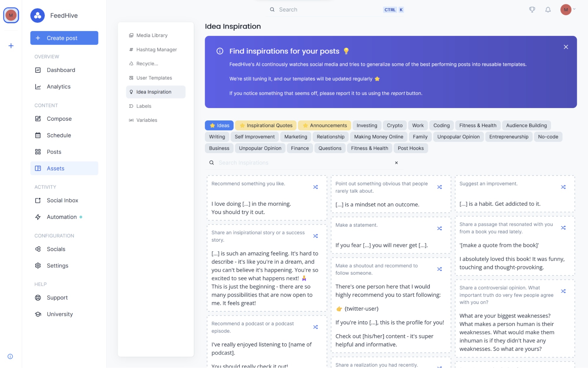The image size is (588, 368).
Task: Shuffle the "Suggest an improvement" idea card
Action: [563, 187]
